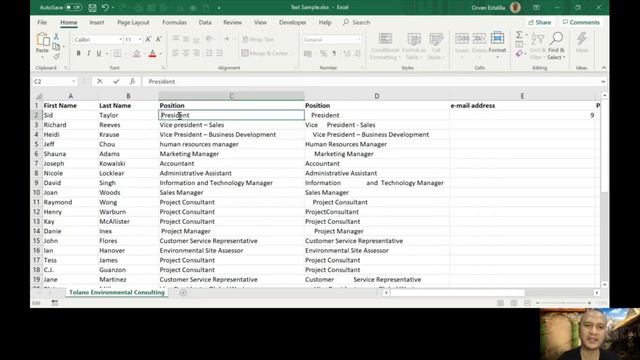This screenshot has width=640, height=360.
Task: Click the Save icon in title bar
Action: coord(93,7)
